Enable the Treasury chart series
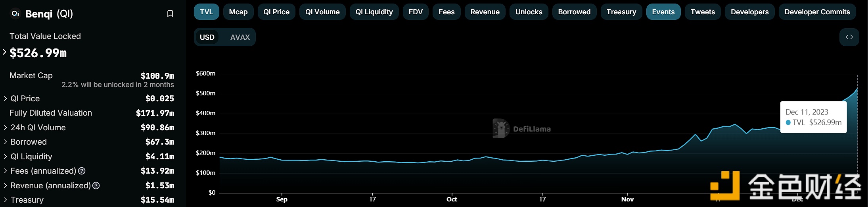Viewport: 868px width, 207px height. (621, 12)
